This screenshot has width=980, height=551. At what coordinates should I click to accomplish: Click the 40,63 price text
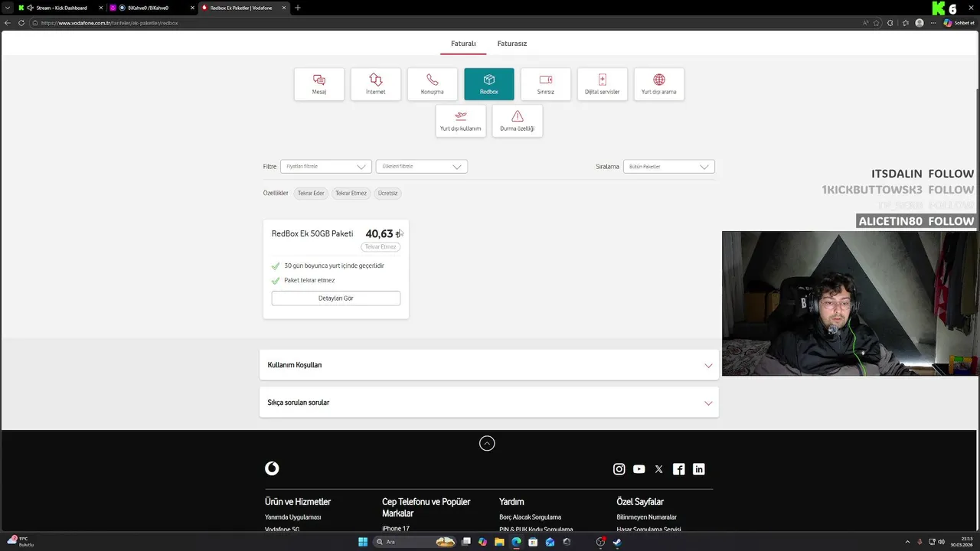[384, 233]
